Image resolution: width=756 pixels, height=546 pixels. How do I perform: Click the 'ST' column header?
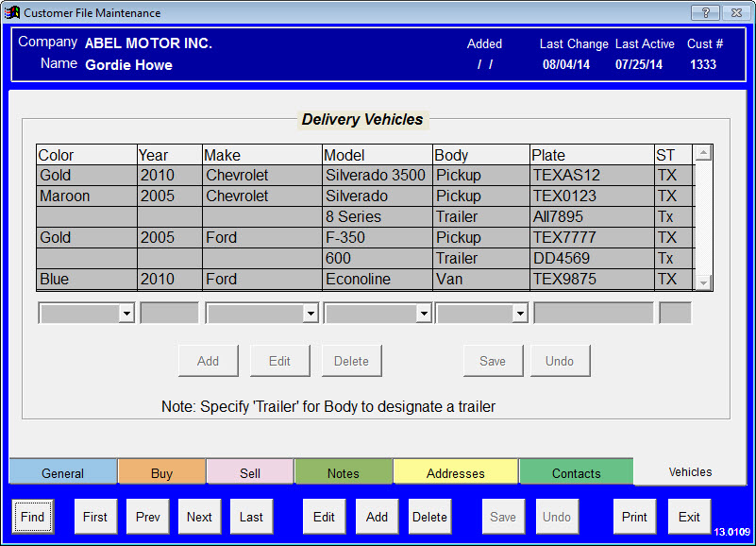point(673,155)
